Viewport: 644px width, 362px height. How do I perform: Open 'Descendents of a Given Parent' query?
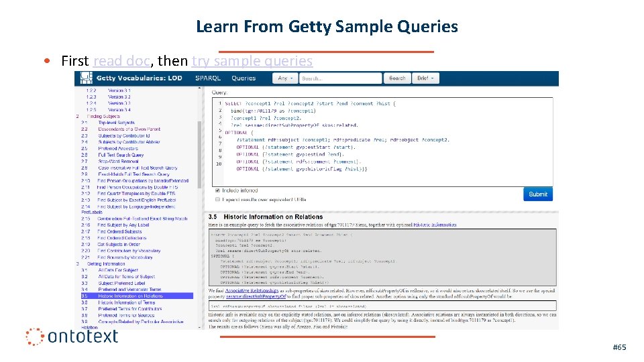[129, 129]
